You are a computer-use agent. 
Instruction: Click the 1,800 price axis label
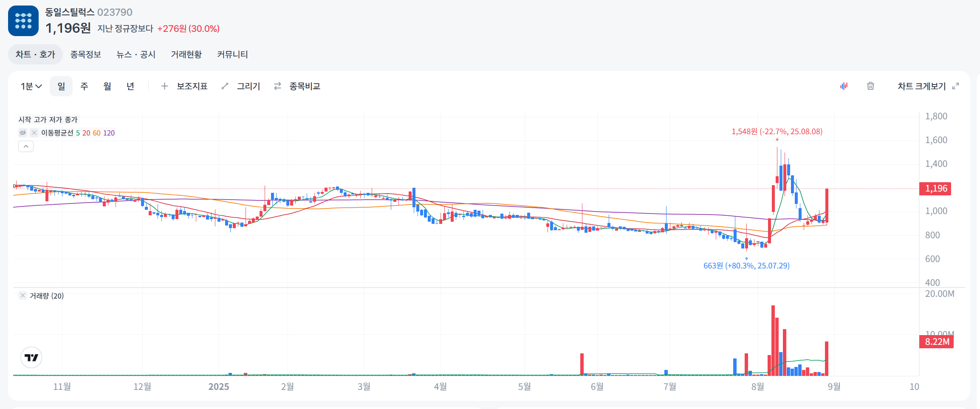(936, 116)
